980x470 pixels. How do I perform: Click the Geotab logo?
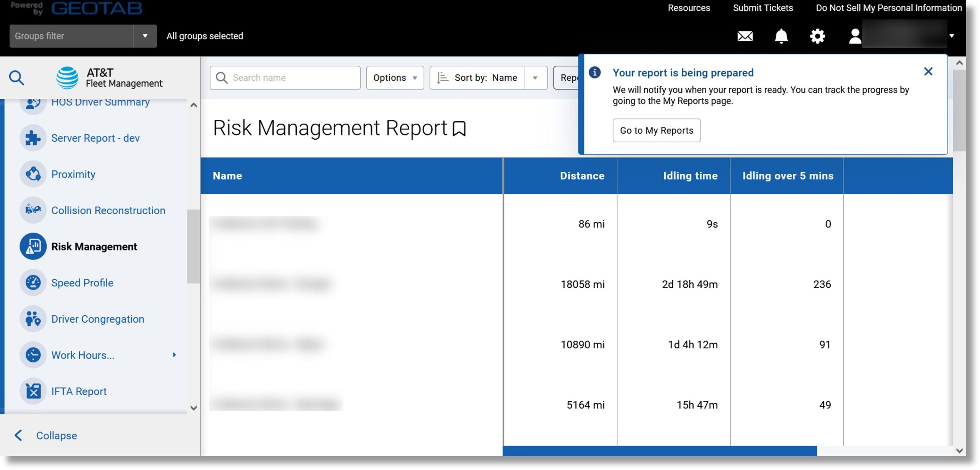click(x=96, y=8)
